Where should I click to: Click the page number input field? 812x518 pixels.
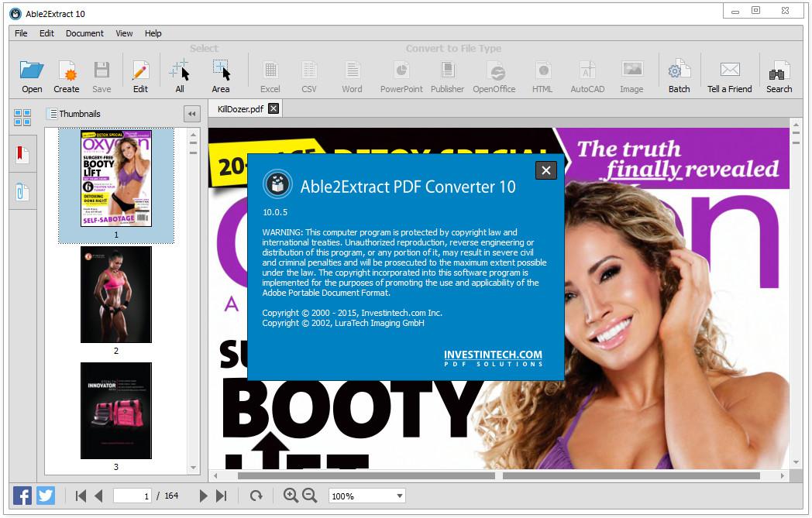[132, 496]
